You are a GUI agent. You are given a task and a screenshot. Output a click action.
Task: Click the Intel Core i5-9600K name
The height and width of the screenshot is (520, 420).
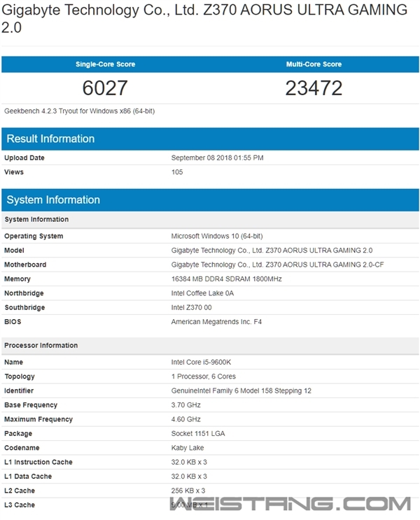(x=201, y=362)
